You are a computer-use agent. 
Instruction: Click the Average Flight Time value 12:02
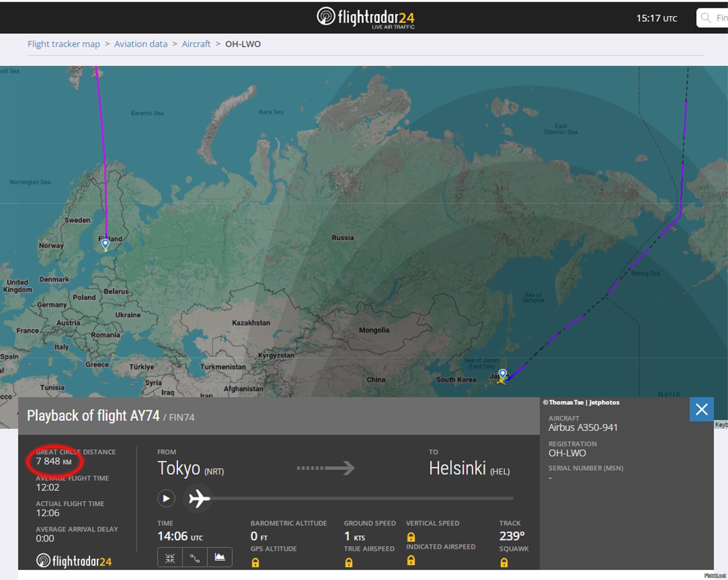tap(48, 487)
